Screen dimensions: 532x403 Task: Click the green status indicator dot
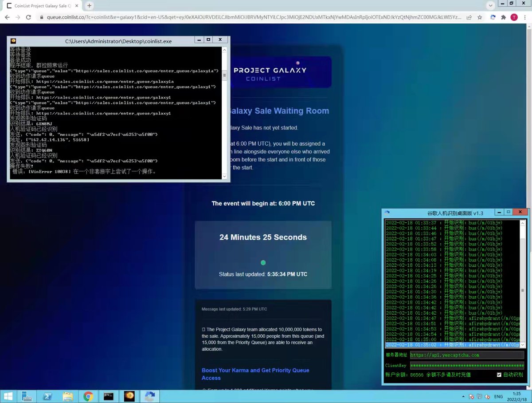point(263,263)
